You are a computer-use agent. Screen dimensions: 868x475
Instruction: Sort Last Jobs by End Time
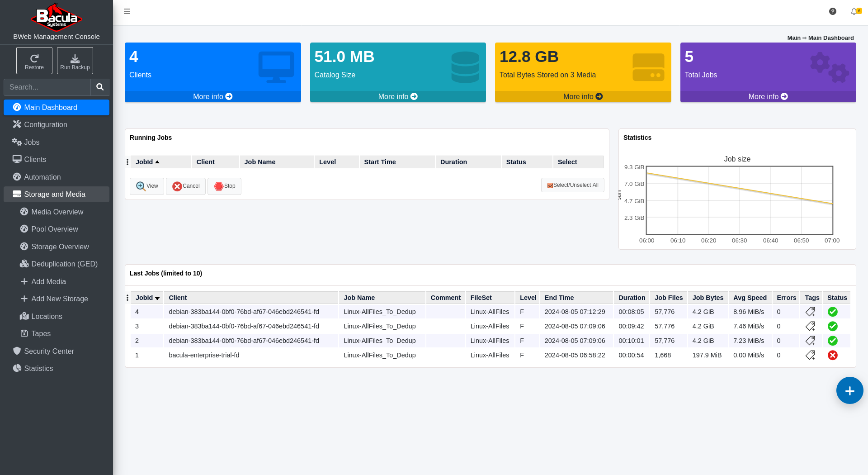(x=576, y=298)
